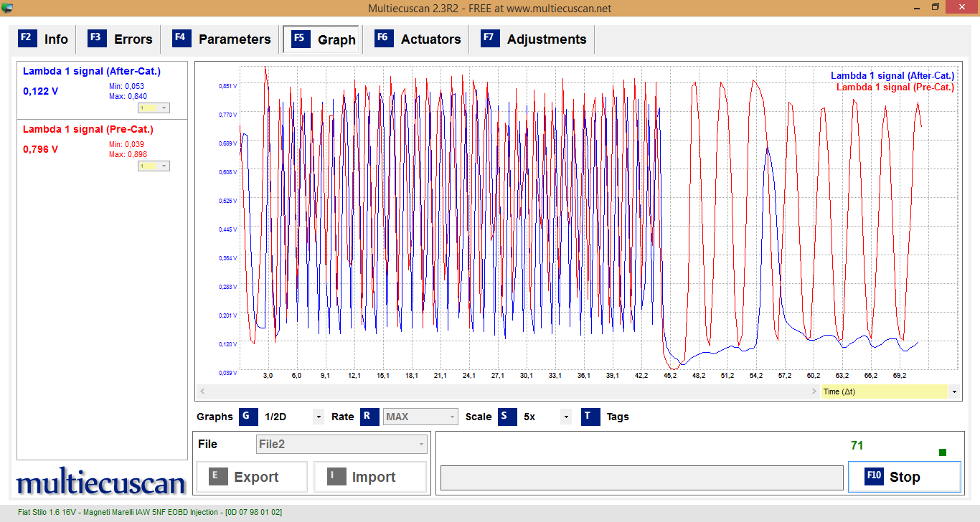The height and width of the screenshot is (522, 980).
Task: Click the 0,851 V axis label
Action: tap(227, 86)
